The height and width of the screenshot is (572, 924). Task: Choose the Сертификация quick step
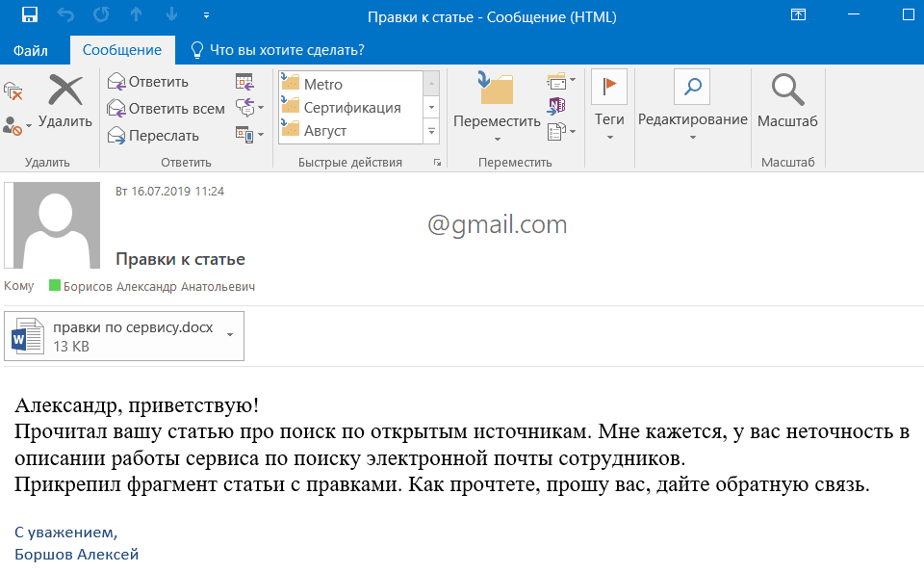point(351,108)
